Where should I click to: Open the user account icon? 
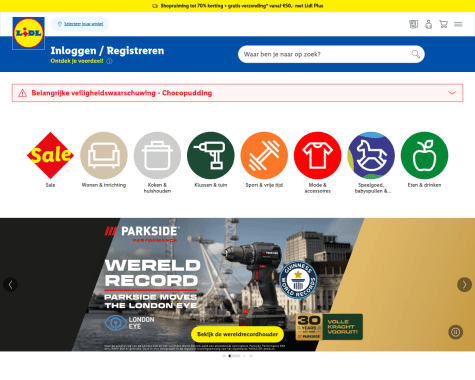(428, 24)
